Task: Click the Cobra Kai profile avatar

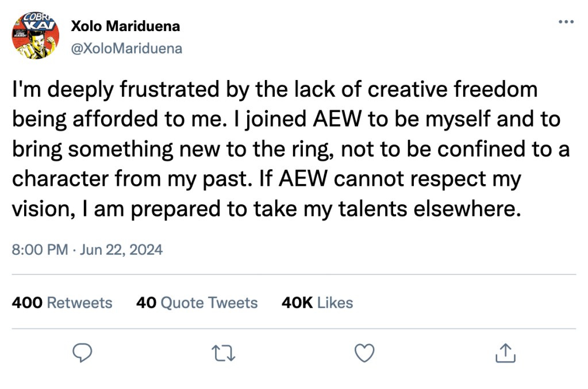Action: click(35, 37)
